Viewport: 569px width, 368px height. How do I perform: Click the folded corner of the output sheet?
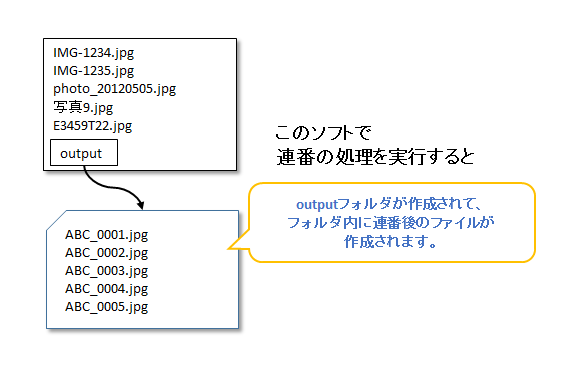coord(56,220)
